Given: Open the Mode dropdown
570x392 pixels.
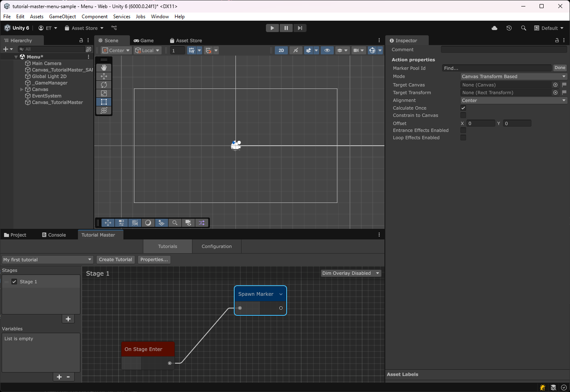Looking at the screenshot, I should 514,76.
